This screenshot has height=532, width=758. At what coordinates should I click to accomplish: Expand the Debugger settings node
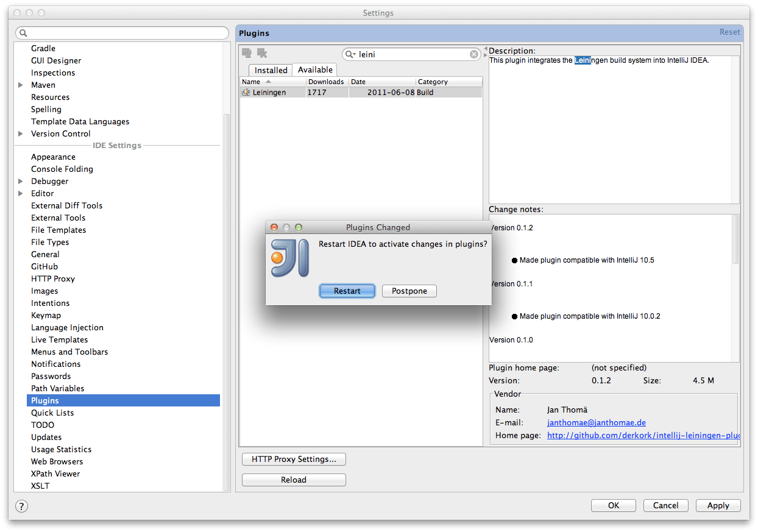[21, 181]
